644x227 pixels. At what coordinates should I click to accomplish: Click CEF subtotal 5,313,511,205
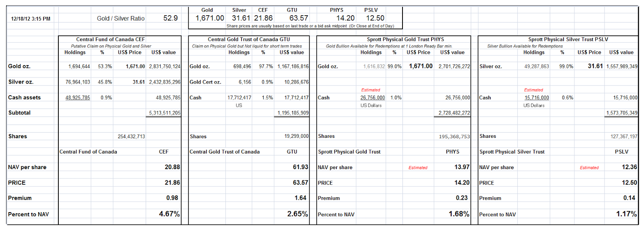[165, 113]
